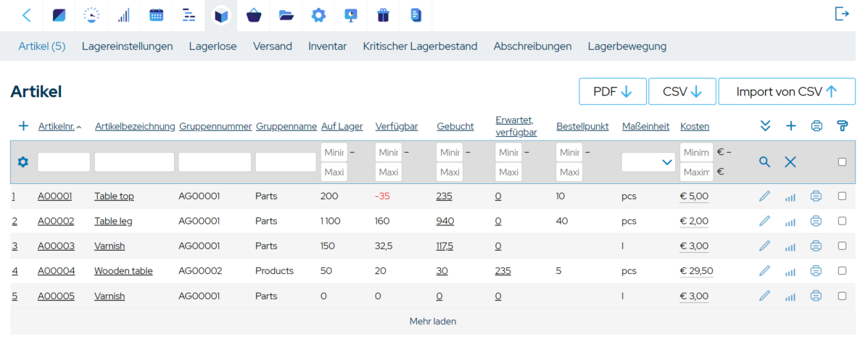Open the Kritischer Lagerbestand tab
This screenshot has width=868, height=347.
pyautogui.click(x=420, y=46)
